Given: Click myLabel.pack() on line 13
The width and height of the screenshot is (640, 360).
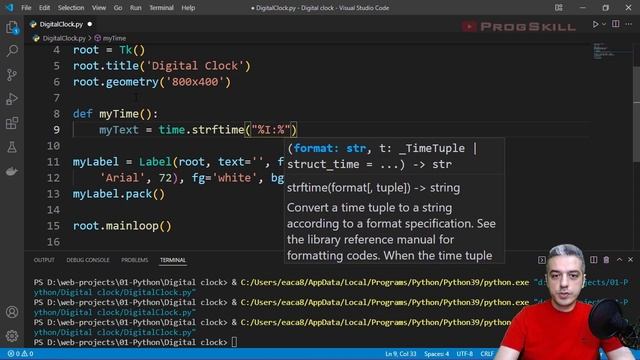Looking at the screenshot, I should (119, 194).
